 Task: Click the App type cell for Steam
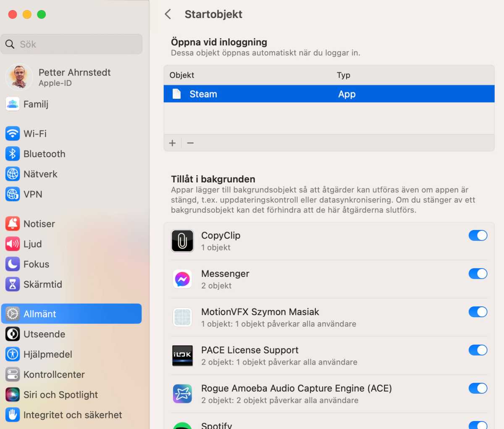click(347, 94)
